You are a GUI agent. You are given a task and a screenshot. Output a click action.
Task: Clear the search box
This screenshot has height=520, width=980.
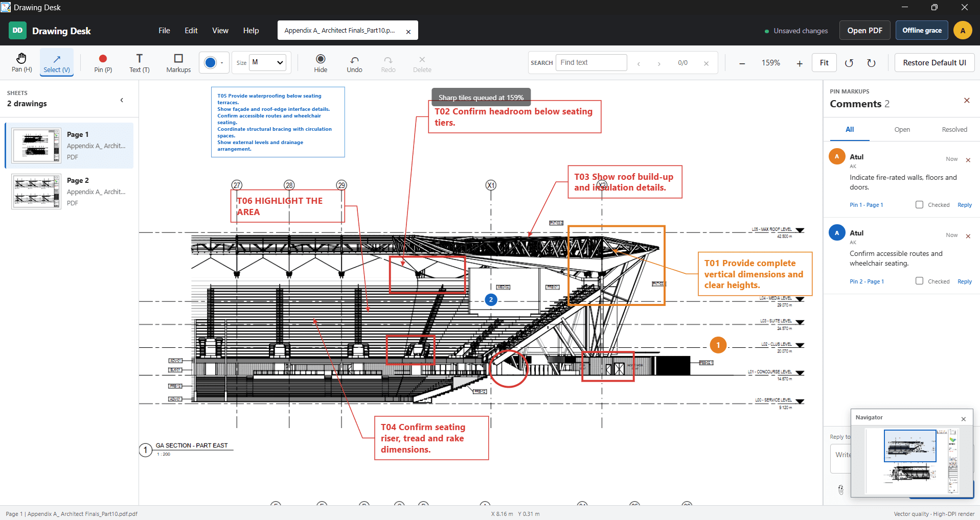[x=706, y=63]
